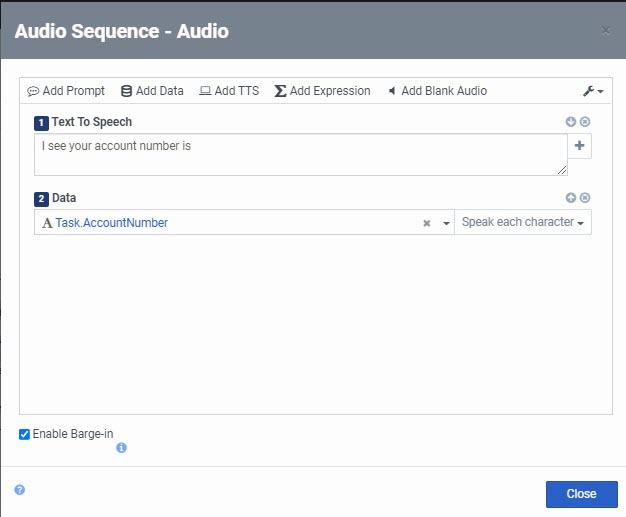Click the plus button beside TTS text
Viewport: 626px width, 517px height.
tap(580, 146)
